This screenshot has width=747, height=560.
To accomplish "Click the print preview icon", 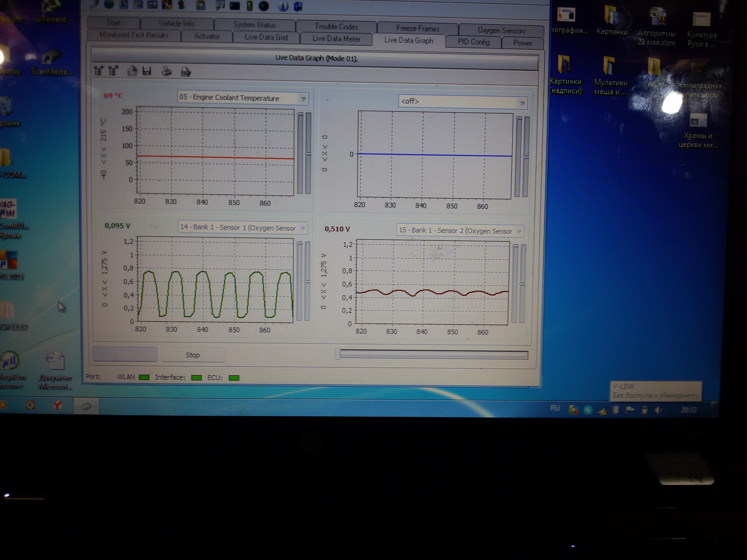I will click(186, 72).
